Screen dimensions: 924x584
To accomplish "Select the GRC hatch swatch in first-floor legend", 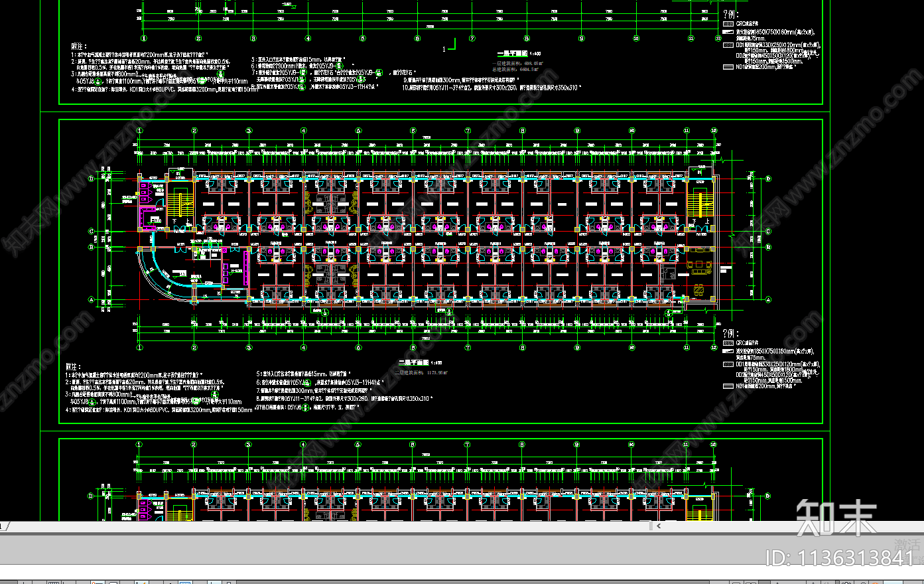I will tap(728, 24).
